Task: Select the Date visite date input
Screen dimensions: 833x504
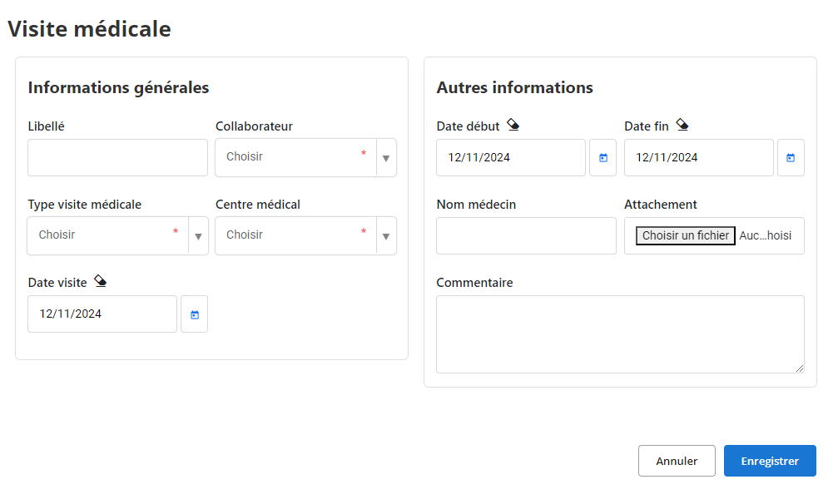Action: coord(102,314)
